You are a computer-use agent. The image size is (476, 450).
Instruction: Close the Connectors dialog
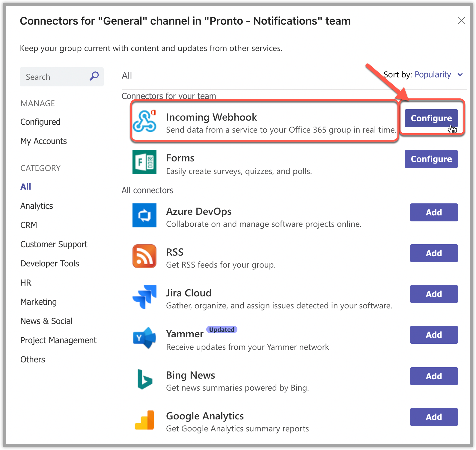462,20
